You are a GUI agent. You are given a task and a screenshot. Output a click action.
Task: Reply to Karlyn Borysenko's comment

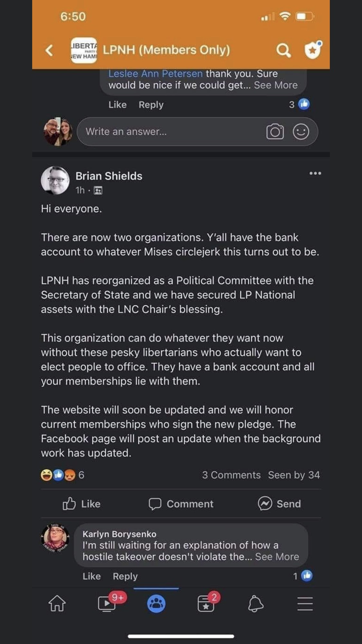(125, 576)
